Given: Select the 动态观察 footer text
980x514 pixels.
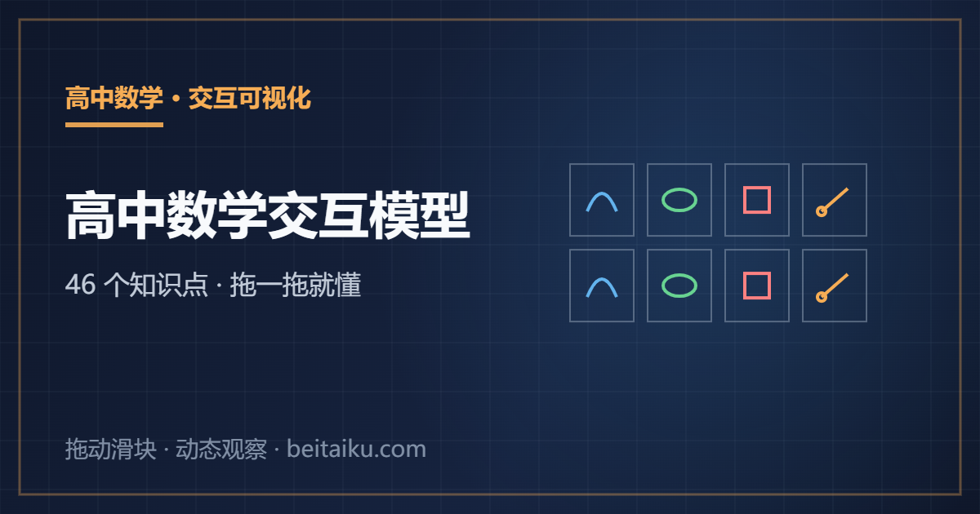Looking at the screenshot, I should 221,449.
